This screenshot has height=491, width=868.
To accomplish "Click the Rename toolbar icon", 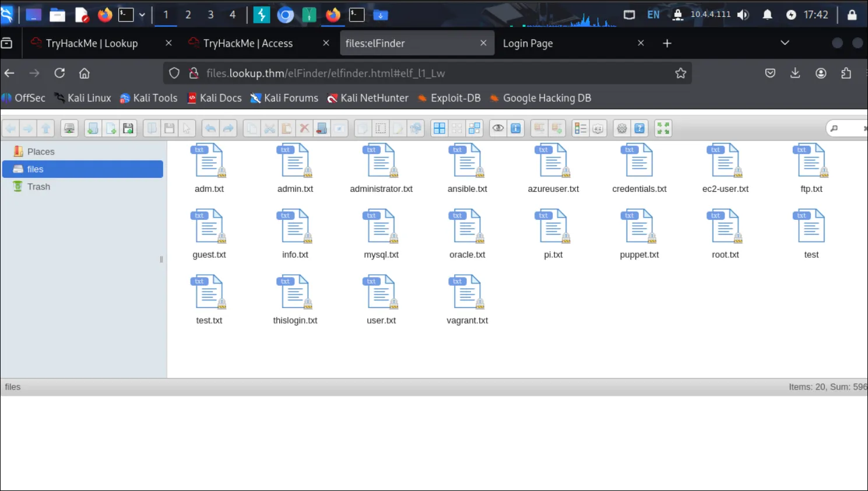I will click(381, 128).
